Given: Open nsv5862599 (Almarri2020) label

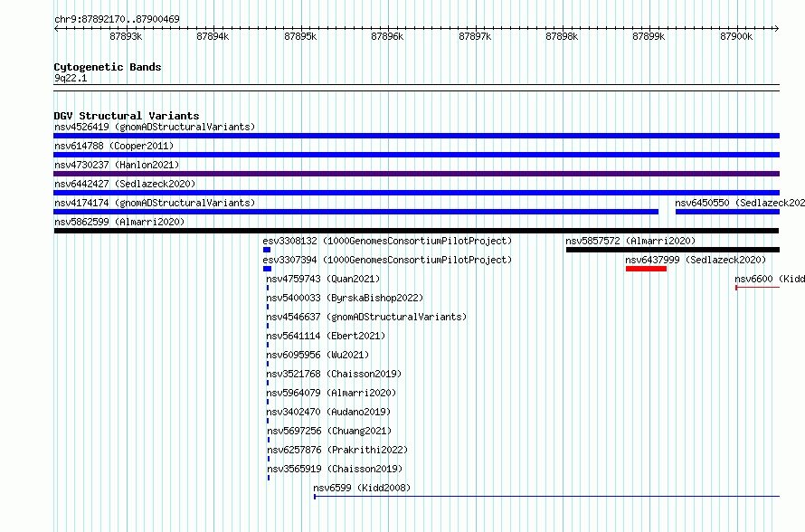Looking at the screenshot, I should click(x=119, y=222).
